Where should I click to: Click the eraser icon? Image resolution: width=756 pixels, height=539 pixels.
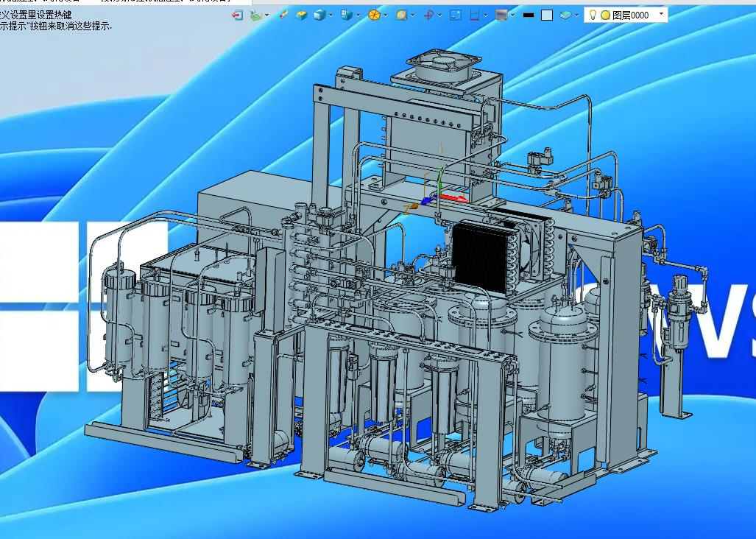[284, 15]
